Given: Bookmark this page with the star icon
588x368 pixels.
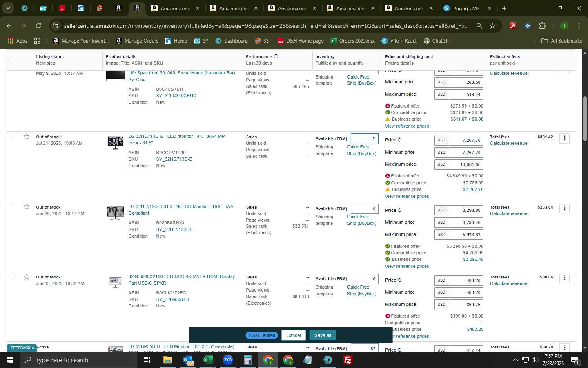Looking at the screenshot, I should coord(492,26).
